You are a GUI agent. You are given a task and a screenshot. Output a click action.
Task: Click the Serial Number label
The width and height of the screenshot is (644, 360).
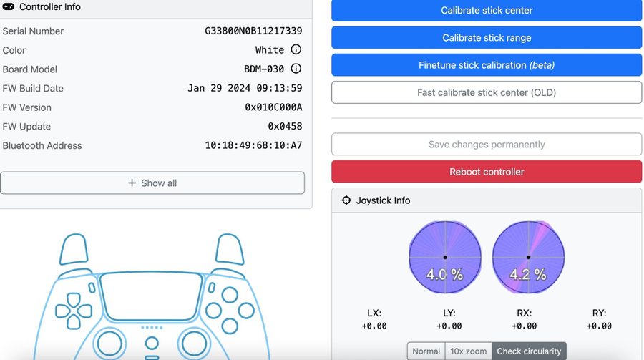coord(33,31)
